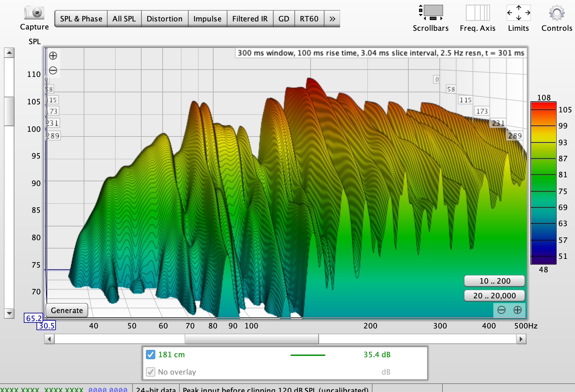Image resolution: width=575 pixels, height=392 pixels.
Task: Click the Generate button
Action: [67, 310]
